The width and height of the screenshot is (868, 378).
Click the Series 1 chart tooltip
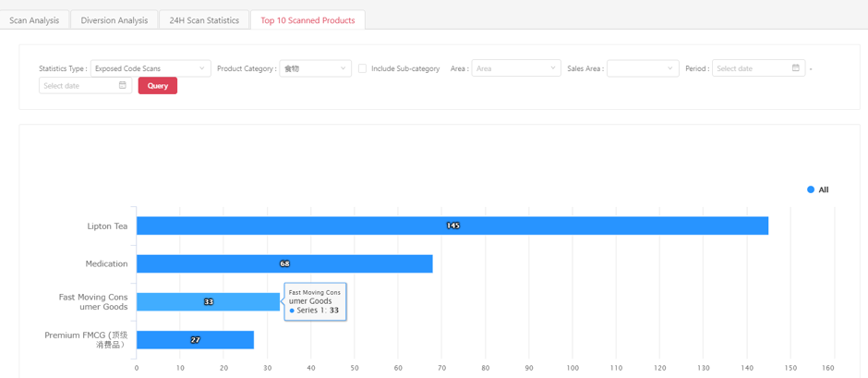click(x=315, y=301)
